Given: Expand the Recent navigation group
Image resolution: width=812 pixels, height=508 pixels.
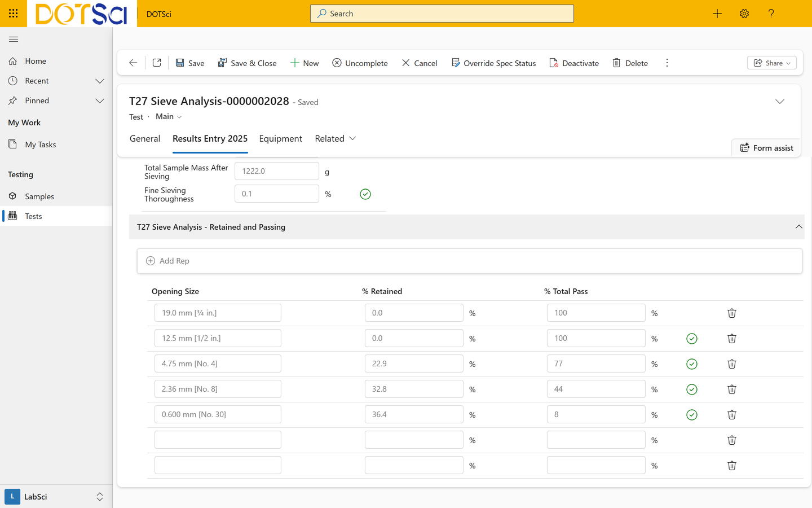Looking at the screenshot, I should pyautogui.click(x=100, y=81).
